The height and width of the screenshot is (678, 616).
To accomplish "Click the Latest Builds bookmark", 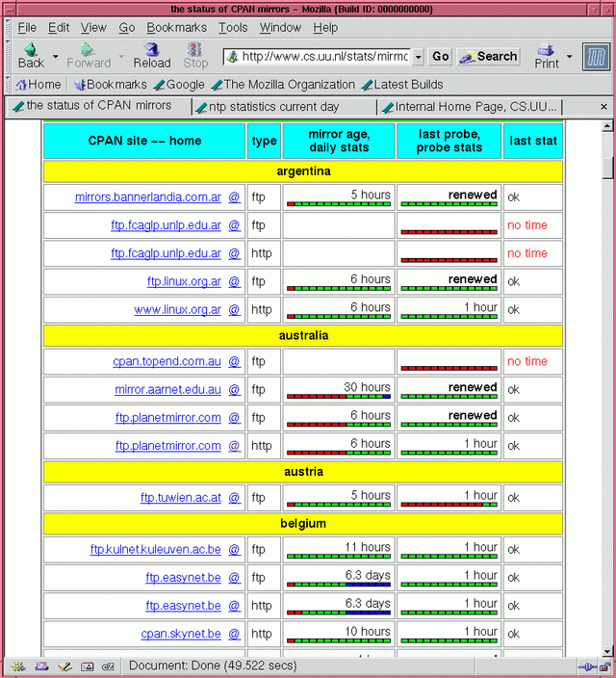I will point(402,85).
